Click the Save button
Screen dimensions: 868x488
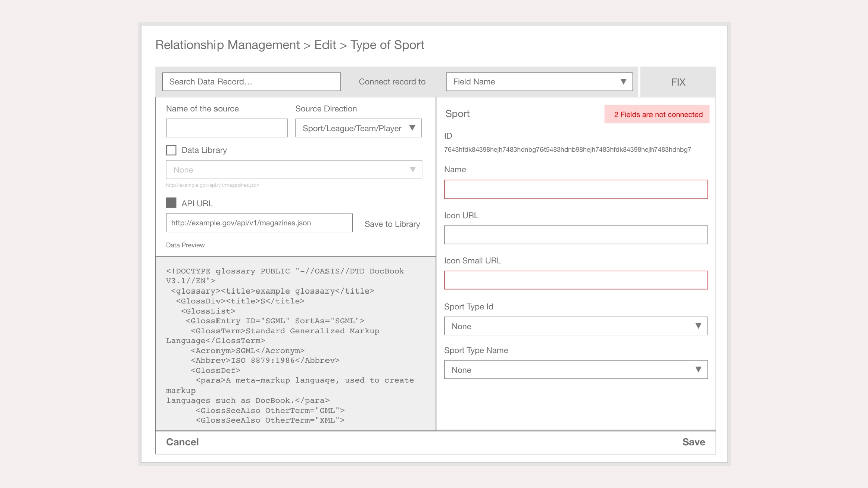[694, 442]
